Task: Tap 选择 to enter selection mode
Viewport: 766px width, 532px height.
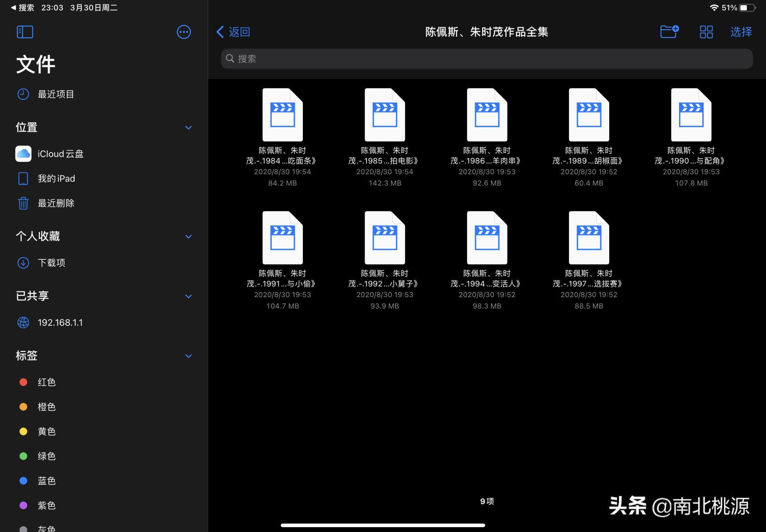Action: pyautogui.click(x=741, y=32)
